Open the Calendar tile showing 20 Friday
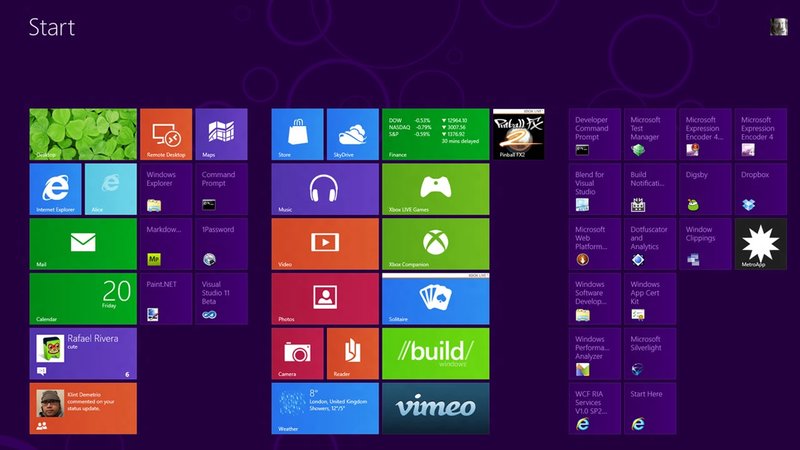The height and width of the screenshot is (450, 800). [x=83, y=299]
